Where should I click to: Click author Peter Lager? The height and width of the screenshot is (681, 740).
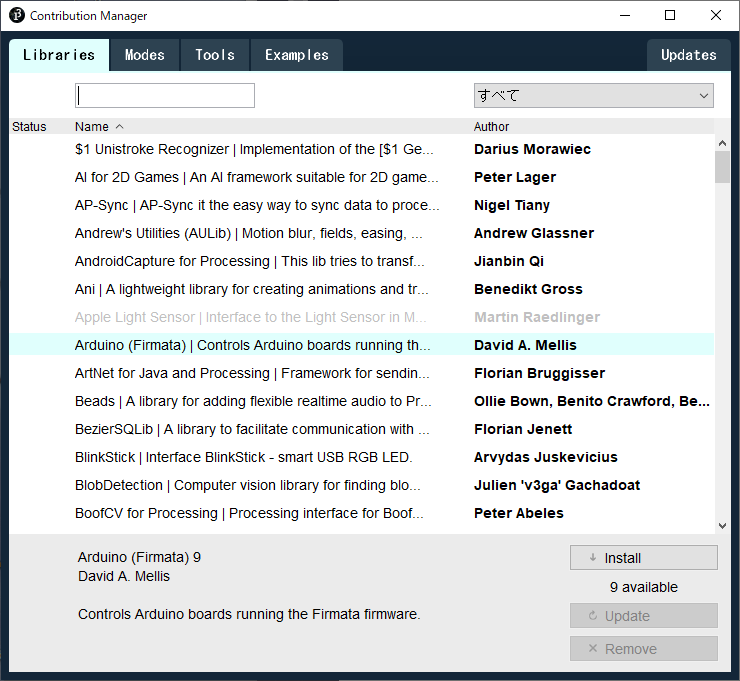(515, 177)
